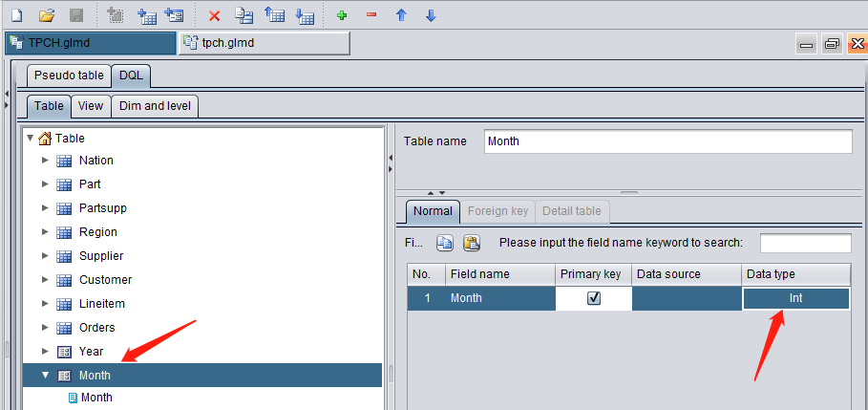
Task: Click the greyed add-pseudo-table dashed icon
Action: (x=116, y=15)
